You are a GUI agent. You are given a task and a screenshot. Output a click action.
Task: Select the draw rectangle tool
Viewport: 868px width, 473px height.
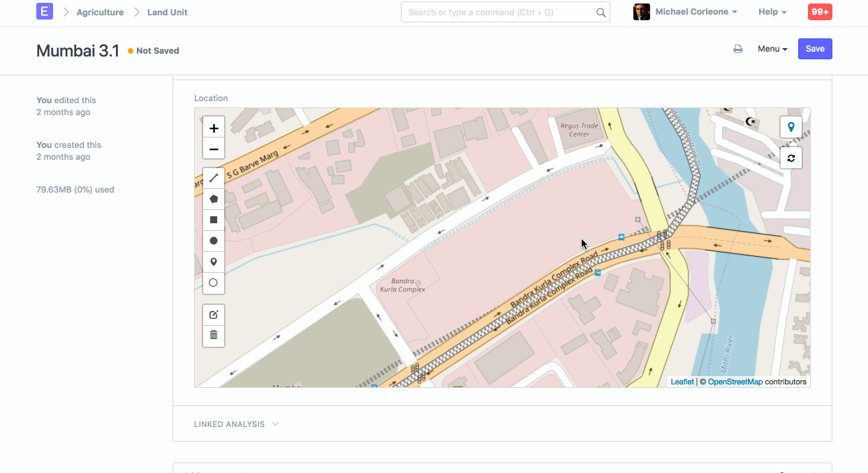click(214, 220)
